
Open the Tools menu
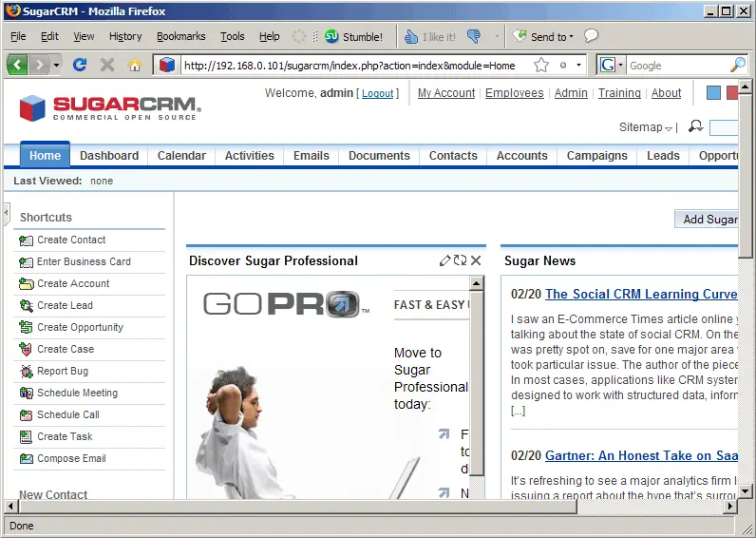(x=233, y=36)
